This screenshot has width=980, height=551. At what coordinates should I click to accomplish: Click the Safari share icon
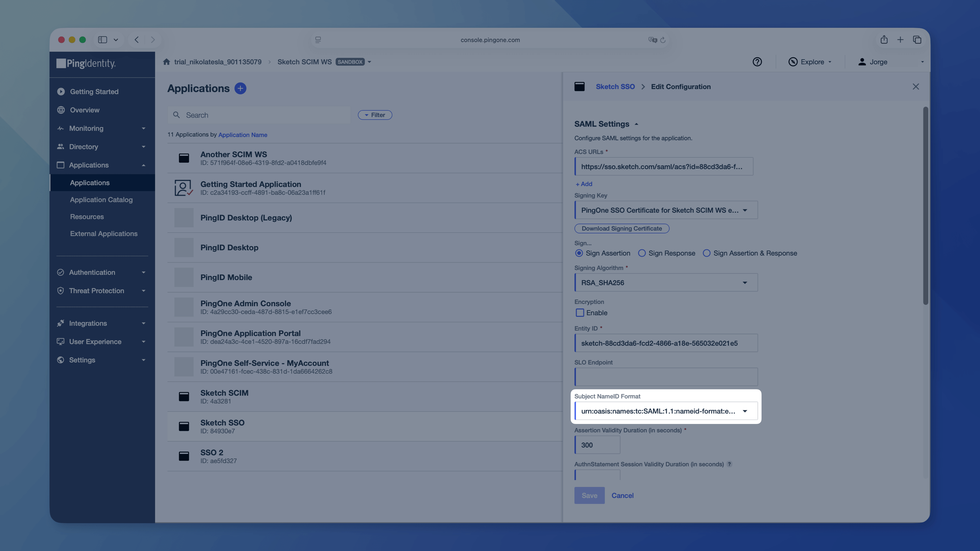[x=884, y=40]
